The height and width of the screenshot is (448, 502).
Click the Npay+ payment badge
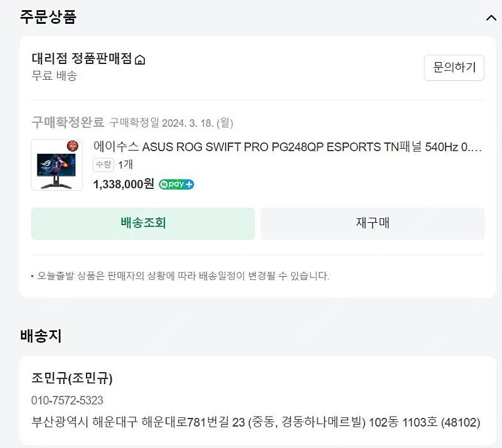click(176, 184)
